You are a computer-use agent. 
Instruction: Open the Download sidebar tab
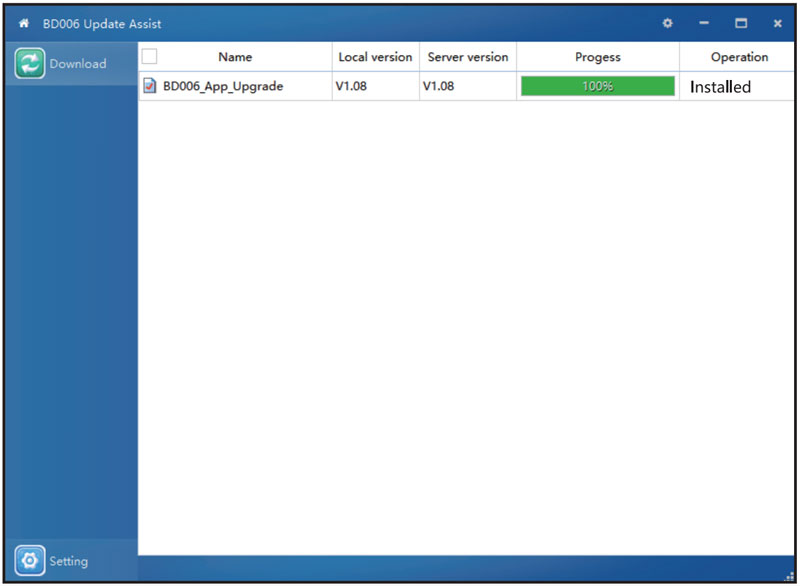71,64
